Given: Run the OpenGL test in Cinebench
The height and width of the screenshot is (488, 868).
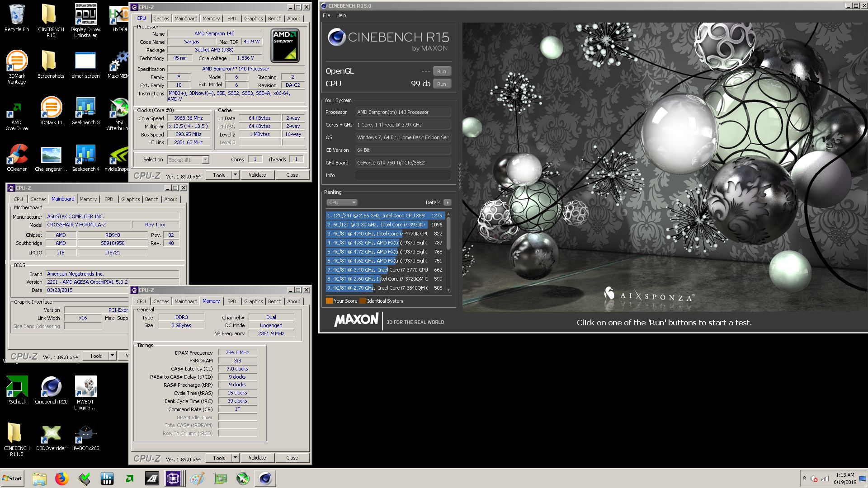Looking at the screenshot, I should [x=442, y=71].
